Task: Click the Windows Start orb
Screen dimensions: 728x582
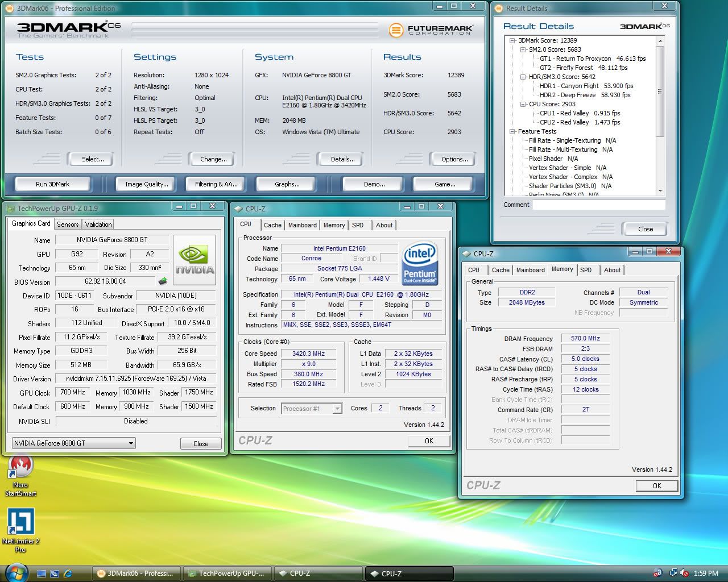Action: (x=16, y=572)
